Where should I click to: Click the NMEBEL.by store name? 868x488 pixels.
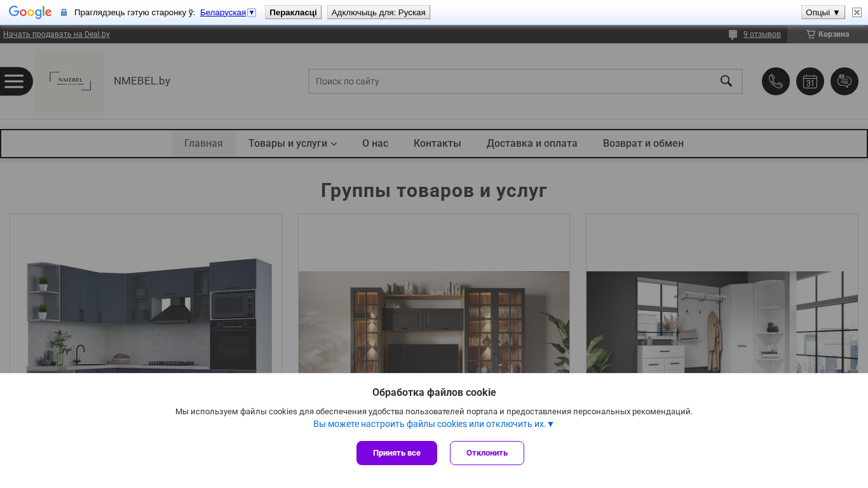coord(142,81)
